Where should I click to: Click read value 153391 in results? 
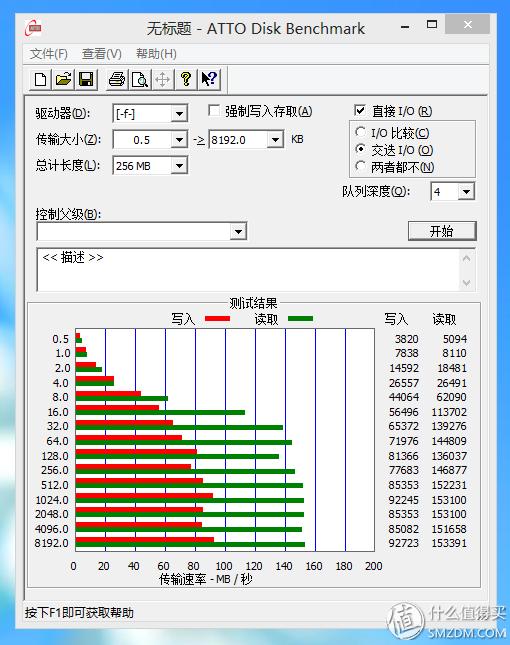449,543
